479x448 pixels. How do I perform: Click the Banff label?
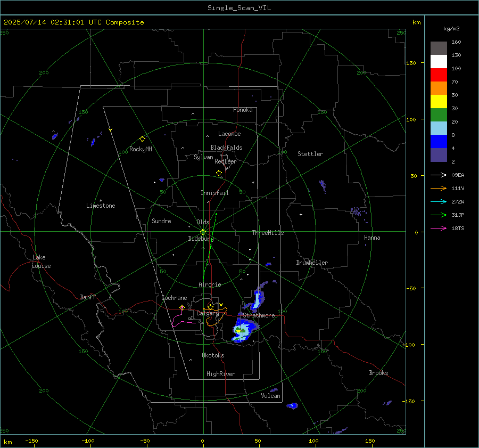tap(88, 297)
